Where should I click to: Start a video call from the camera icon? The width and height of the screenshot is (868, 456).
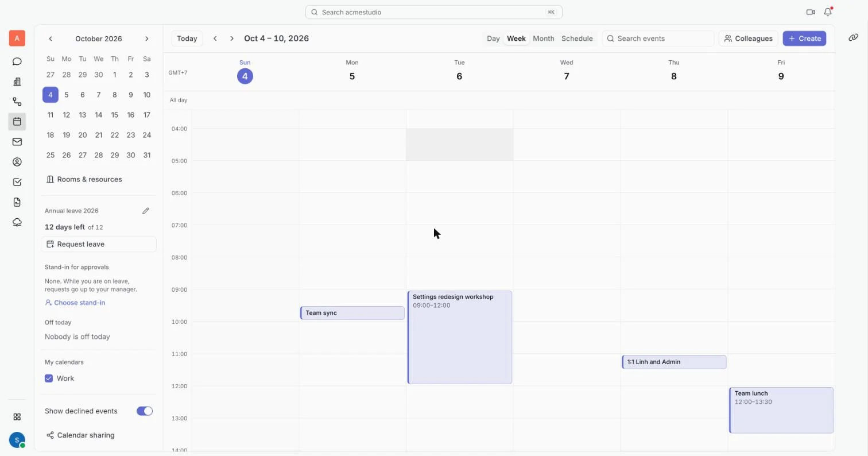point(811,12)
